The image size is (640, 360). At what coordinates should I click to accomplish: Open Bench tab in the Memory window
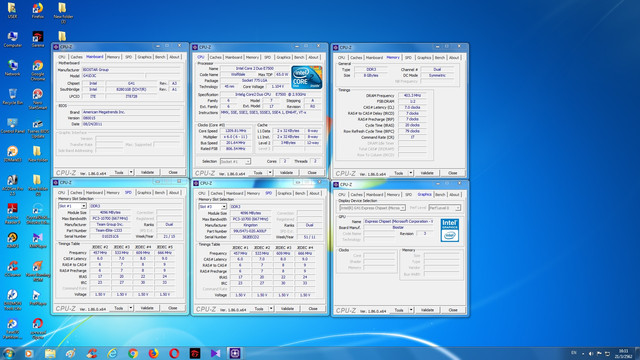(440, 58)
